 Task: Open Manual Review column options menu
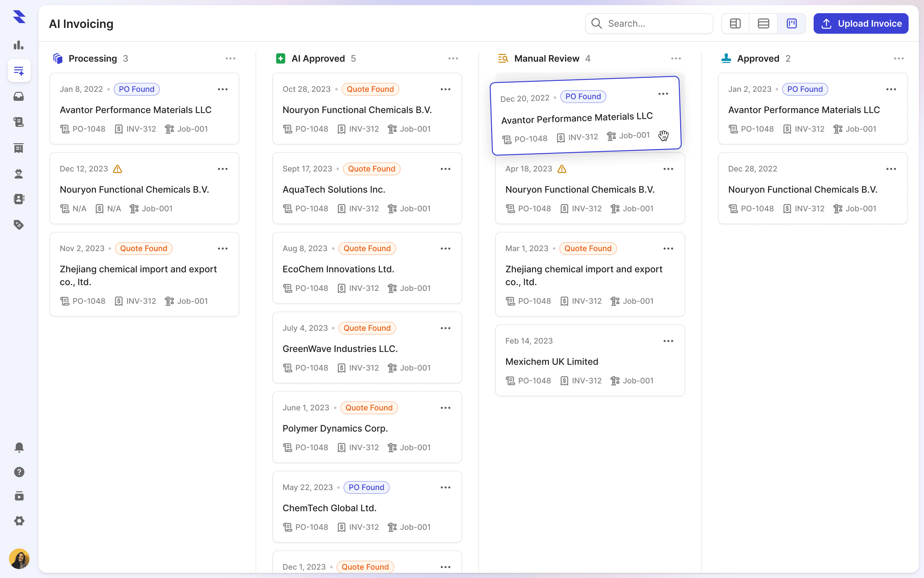click(x=676, y=58)
